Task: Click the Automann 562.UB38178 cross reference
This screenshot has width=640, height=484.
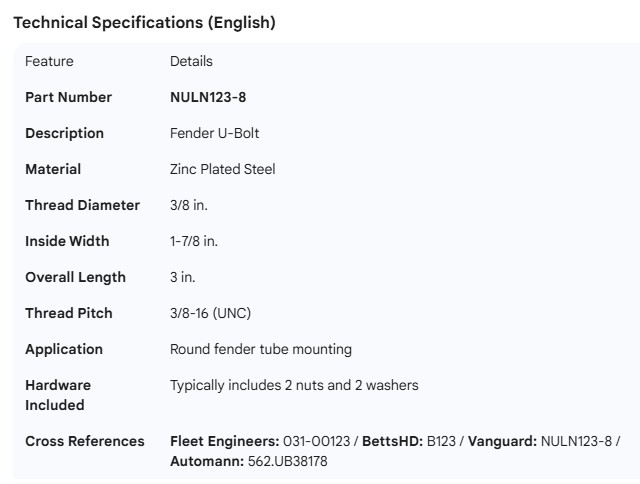Action: pyautogui.click(x=249, y=461)
